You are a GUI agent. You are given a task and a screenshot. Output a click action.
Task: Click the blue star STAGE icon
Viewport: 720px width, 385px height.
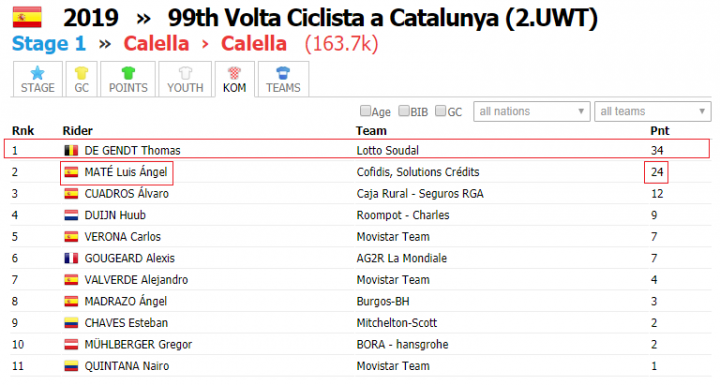point(37,73)
